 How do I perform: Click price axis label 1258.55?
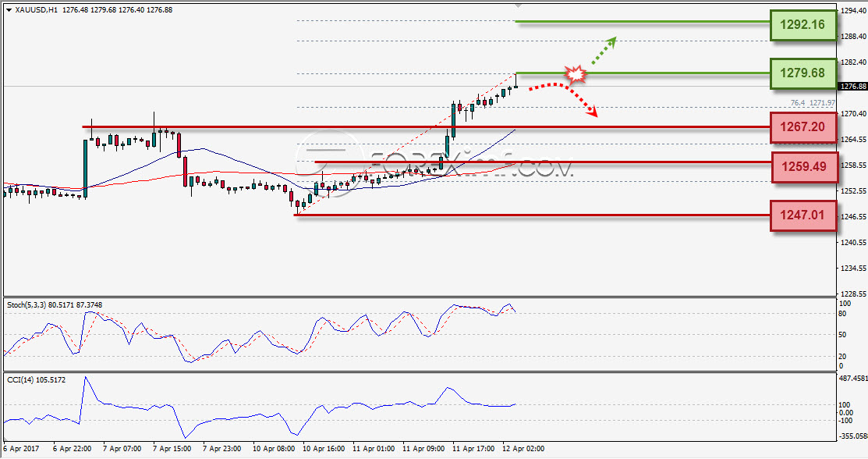(854, 165)
